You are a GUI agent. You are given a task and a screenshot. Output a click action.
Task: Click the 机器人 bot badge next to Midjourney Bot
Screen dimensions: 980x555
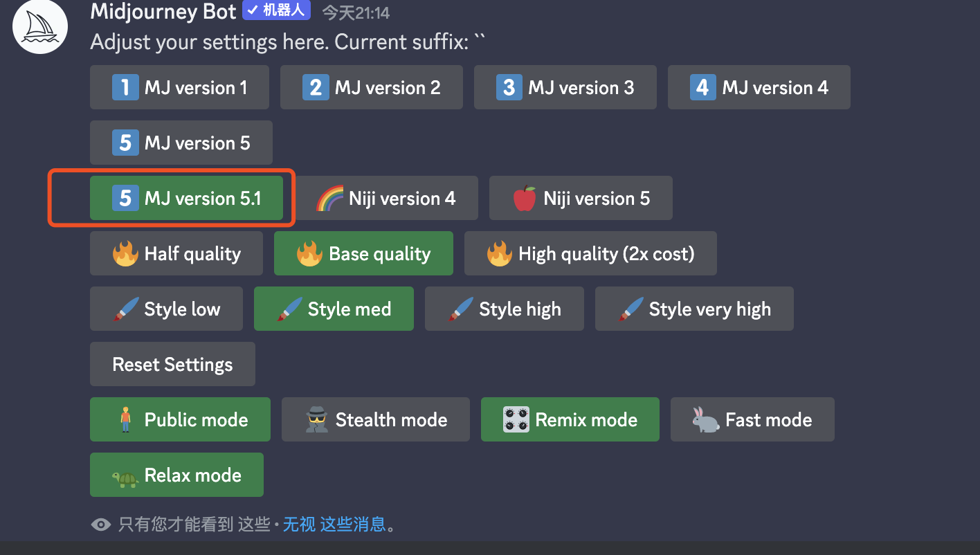click(x=276, y=11)
